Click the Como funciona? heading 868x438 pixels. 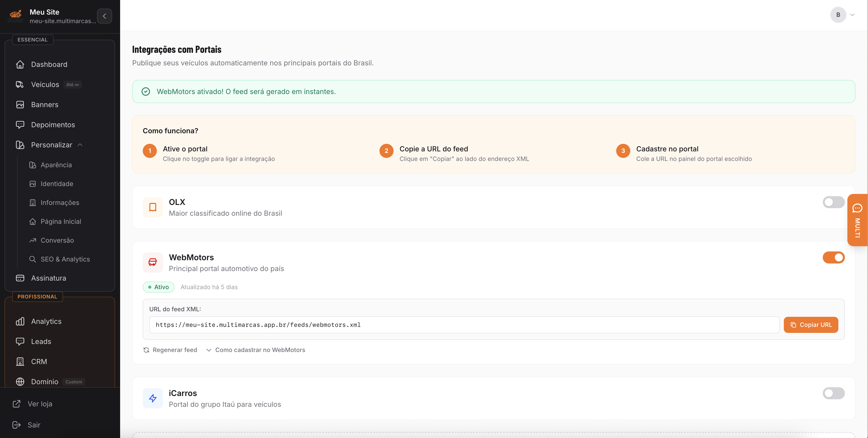(170, 131)
